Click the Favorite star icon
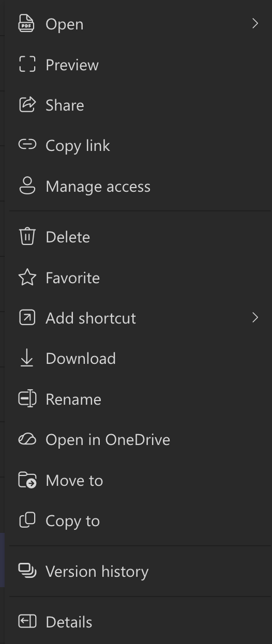Image resolution: width=272 pixels, height=644 pixels. pos(27,278)
